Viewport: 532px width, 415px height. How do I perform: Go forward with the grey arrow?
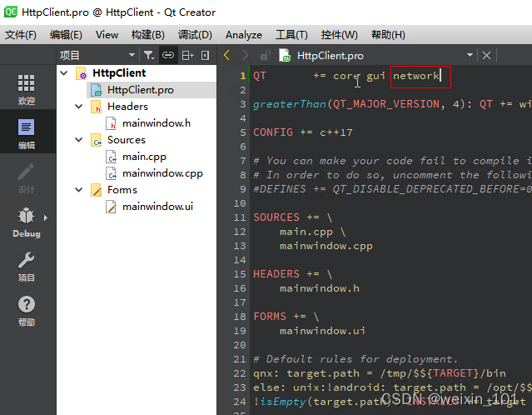(246, 55)
